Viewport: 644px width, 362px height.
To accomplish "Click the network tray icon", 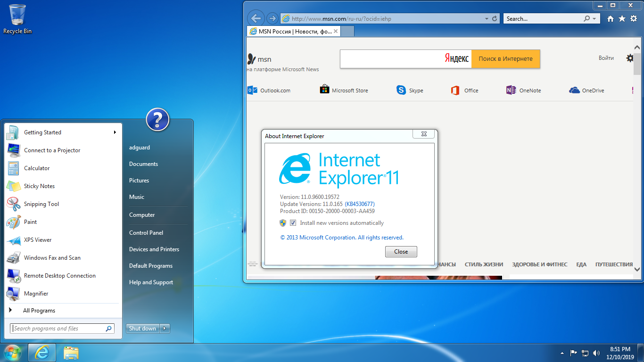I will (x=585, y=353).
